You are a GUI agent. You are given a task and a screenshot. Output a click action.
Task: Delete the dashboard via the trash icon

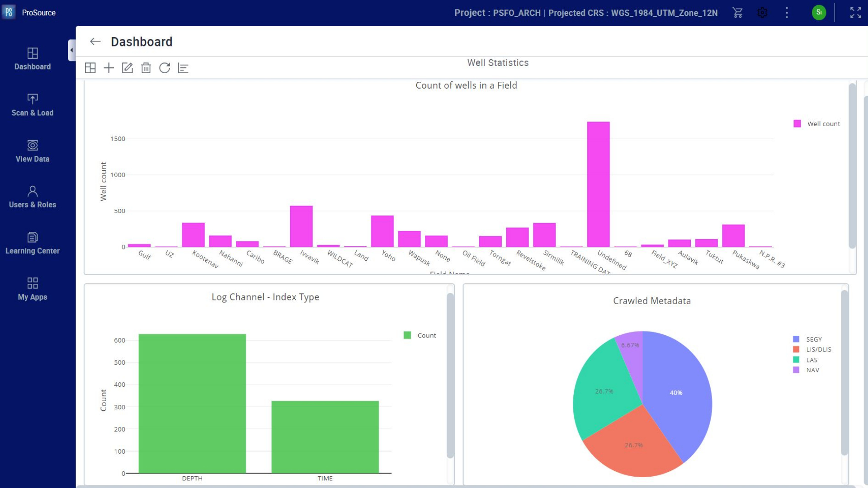146,68
